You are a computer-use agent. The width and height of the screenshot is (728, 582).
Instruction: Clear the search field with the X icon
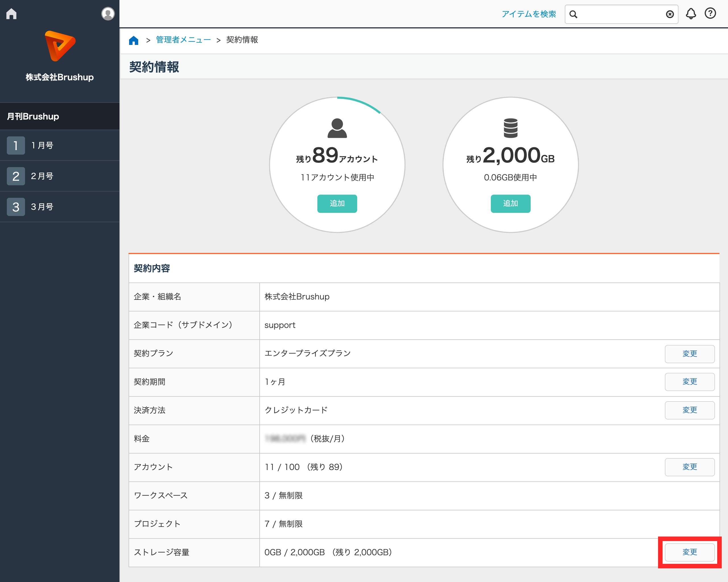(x=670, y=14)
